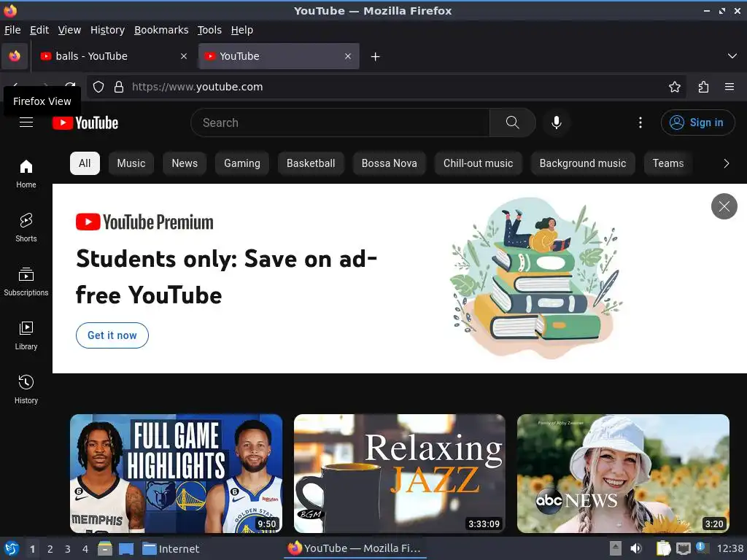747x560 pixels.
Task: Open volume control in system tray
Action: pos(635,548)
